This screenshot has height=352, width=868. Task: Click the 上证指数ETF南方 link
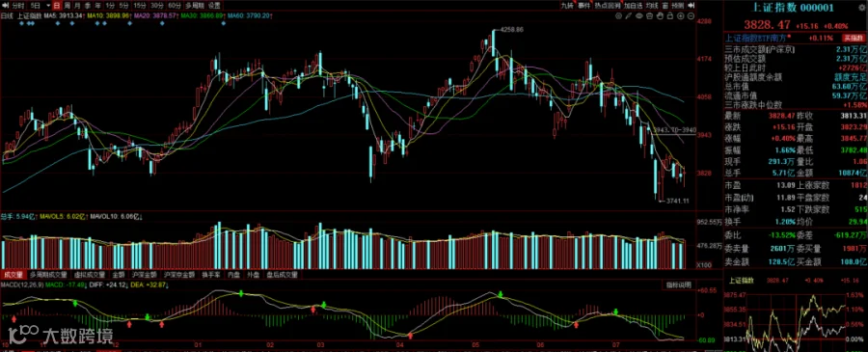(757, 38)
